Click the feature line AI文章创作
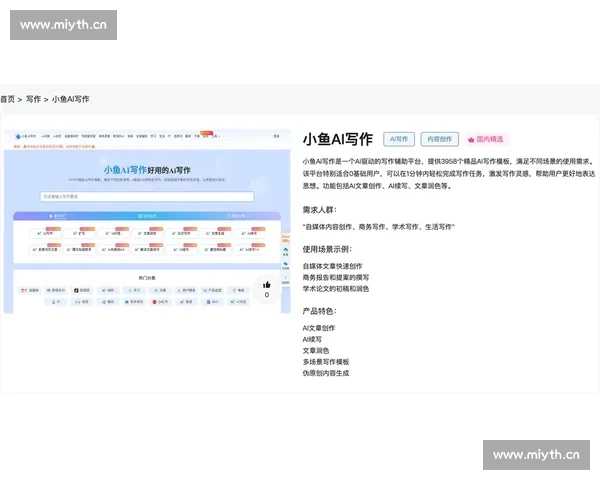 coord(319,328)
